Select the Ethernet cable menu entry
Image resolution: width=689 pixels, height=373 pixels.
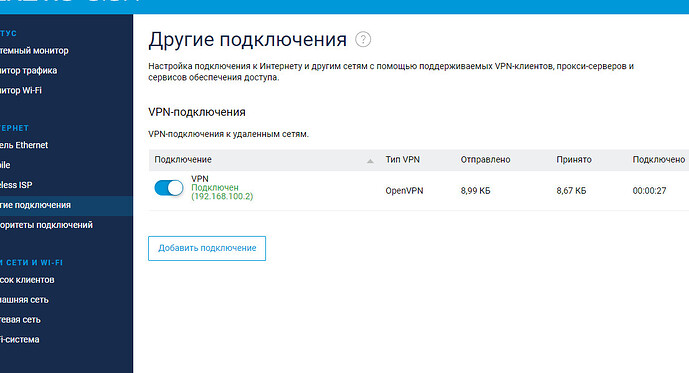(x=24, y=145)
